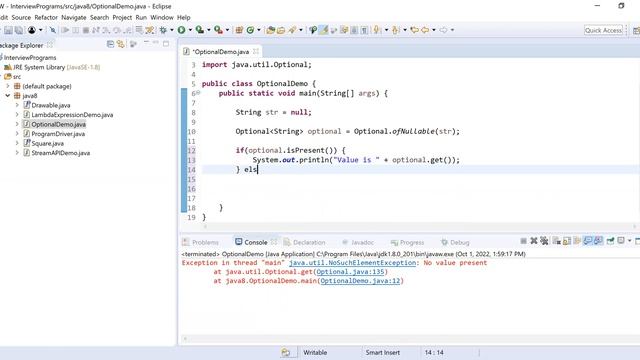The image size is (640, 360).
Task: Open the Debug button dropdown arrow
Action: 171,30
